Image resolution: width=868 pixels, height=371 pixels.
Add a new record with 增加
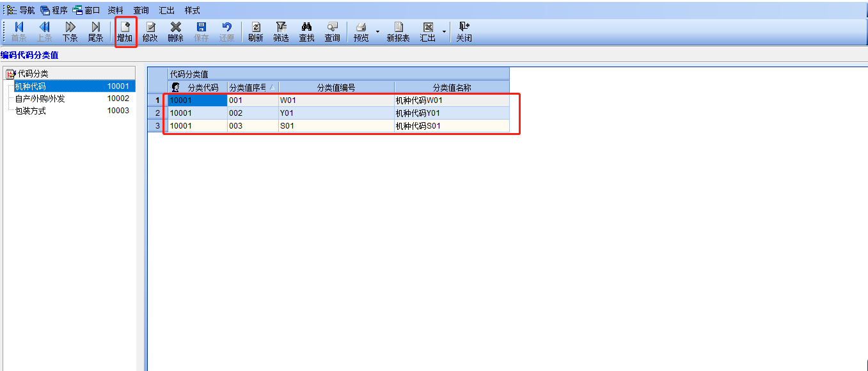click(x=125, y=32)
